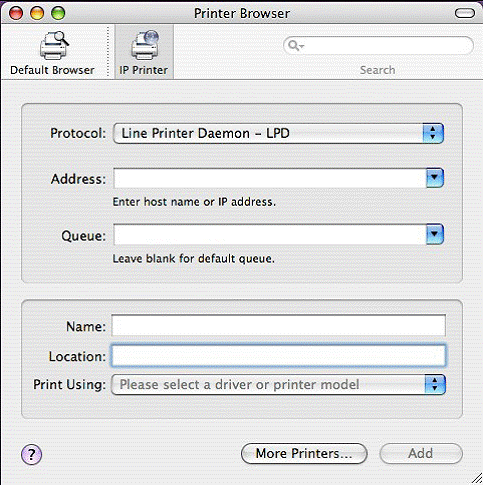Image resolution: width=483 pixels, height=485 pixels.
Task: Click the More Printers... button
Action: tap(304, 453)
